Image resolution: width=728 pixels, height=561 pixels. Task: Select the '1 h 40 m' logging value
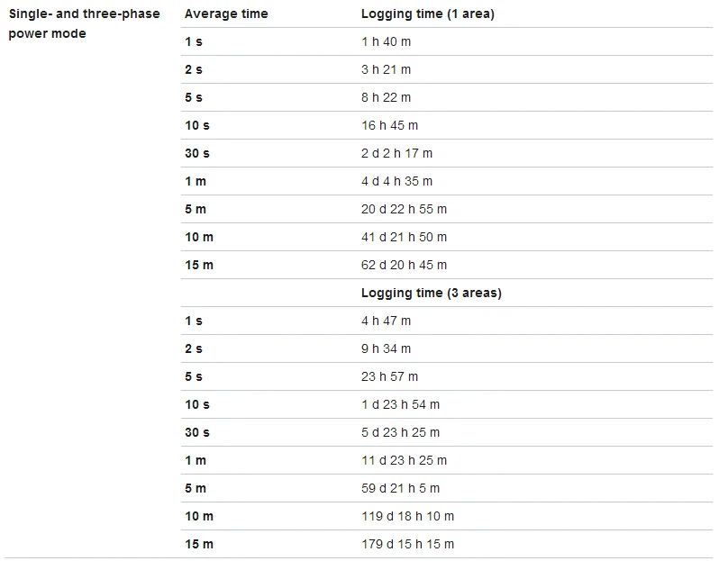386,41
